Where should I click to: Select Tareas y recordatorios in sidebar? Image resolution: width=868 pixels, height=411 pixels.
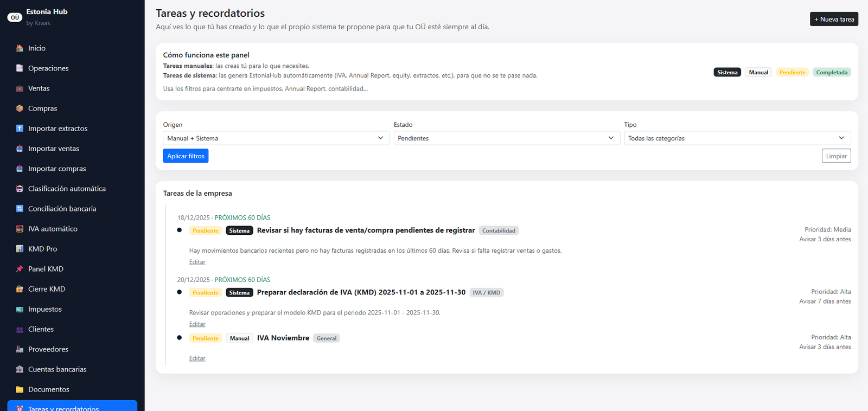click(63, 407)
